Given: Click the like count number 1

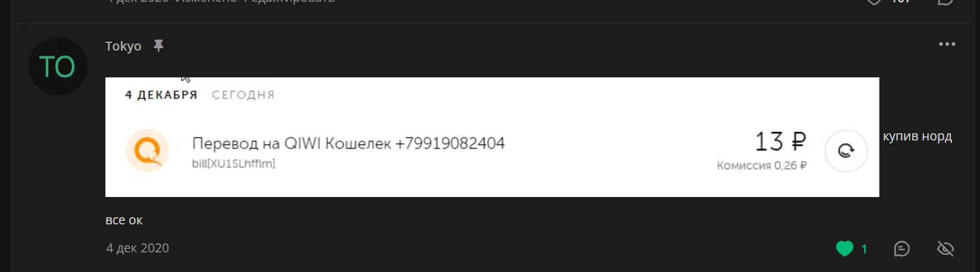Looking at the screenshot, I should pyautogui.click(x=864, y=249).
